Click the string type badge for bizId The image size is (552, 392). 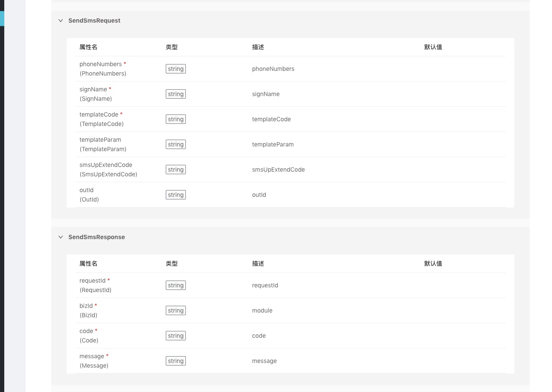point(176,310)
